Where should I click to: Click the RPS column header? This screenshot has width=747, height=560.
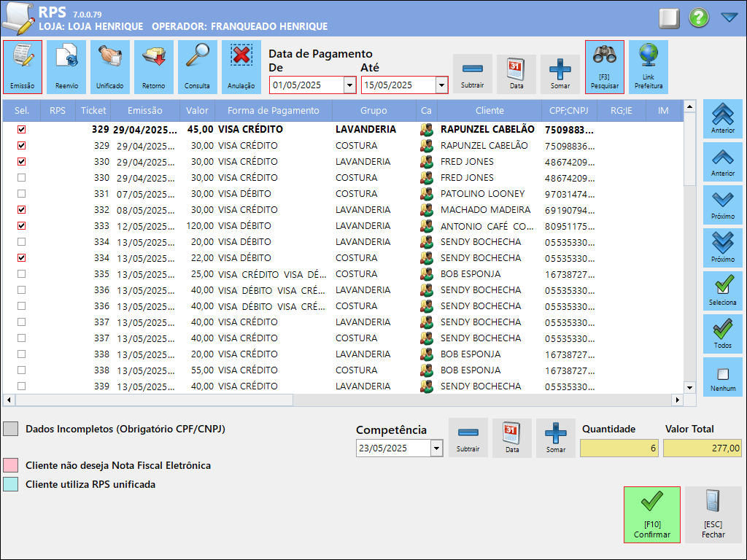[x=58, y=111]
